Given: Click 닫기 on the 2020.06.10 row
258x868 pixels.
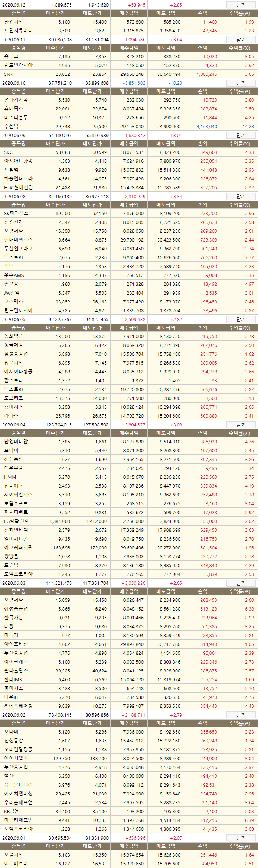Looking at the screenshot, I should [x=241, y=83].
